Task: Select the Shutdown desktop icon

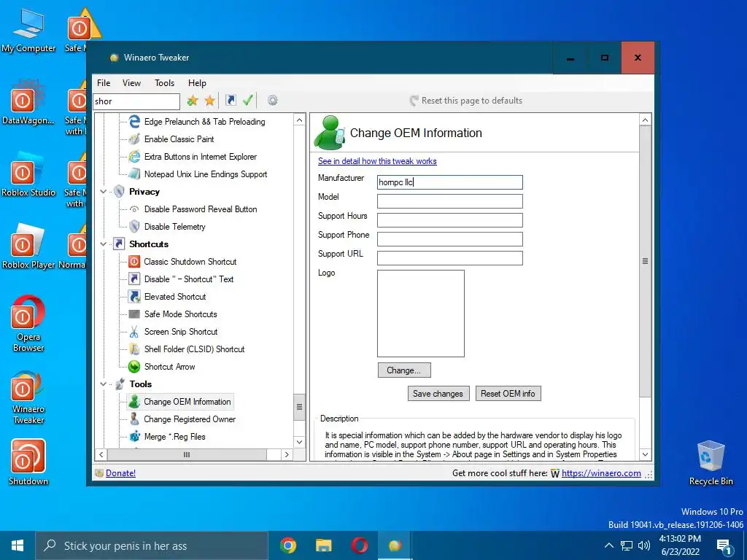Action: 28,462
